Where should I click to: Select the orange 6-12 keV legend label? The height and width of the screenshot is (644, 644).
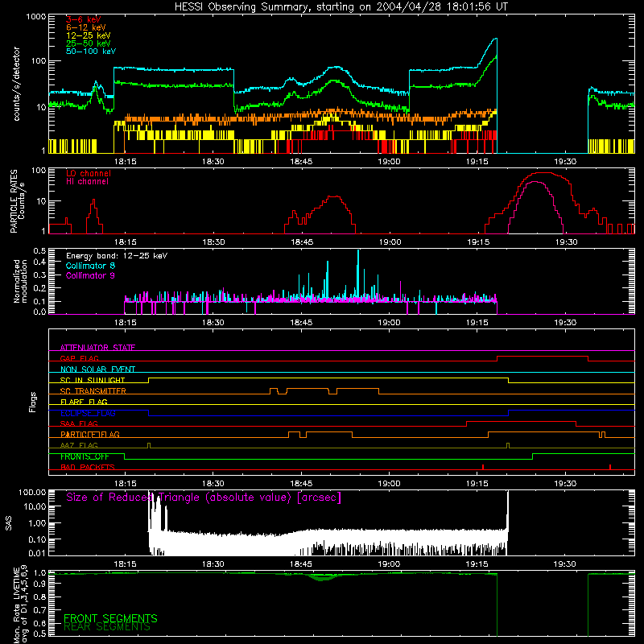(86, 27)
